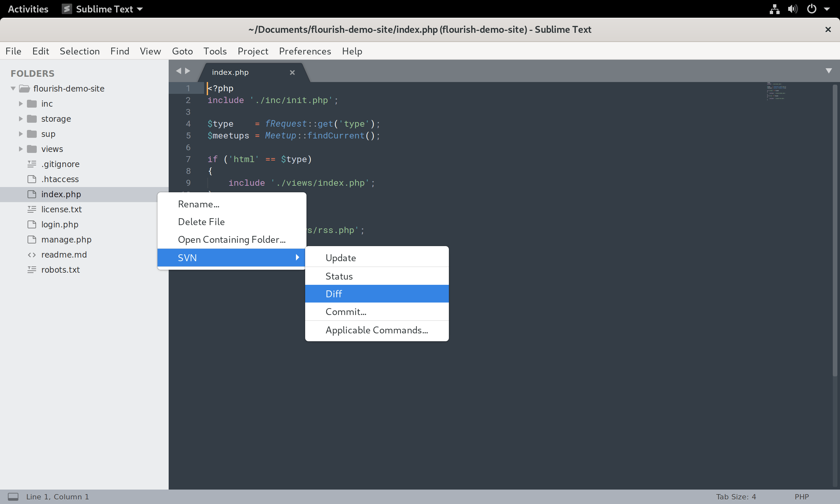Click the network icon in the top bar
This screenshot has width=840, height=504.
pyautogui.click(x=774, y=9)
